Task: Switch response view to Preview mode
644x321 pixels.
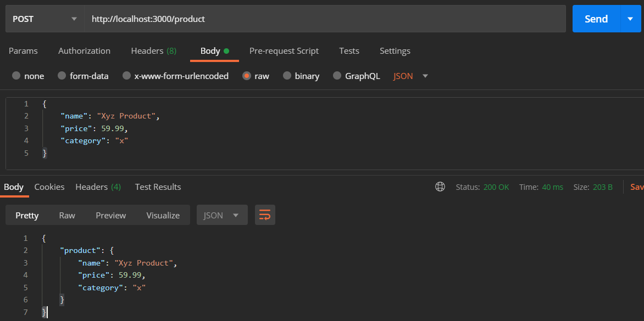Action: click(x=110, y=215)
